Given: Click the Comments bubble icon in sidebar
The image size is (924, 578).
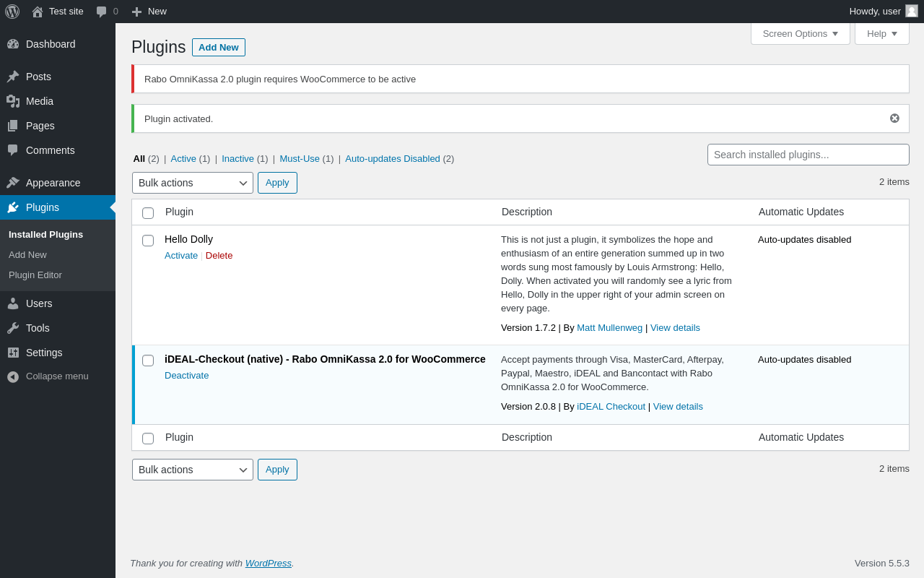Looking at the screenshot, I should pyautogui.click(x=13, y=150).
